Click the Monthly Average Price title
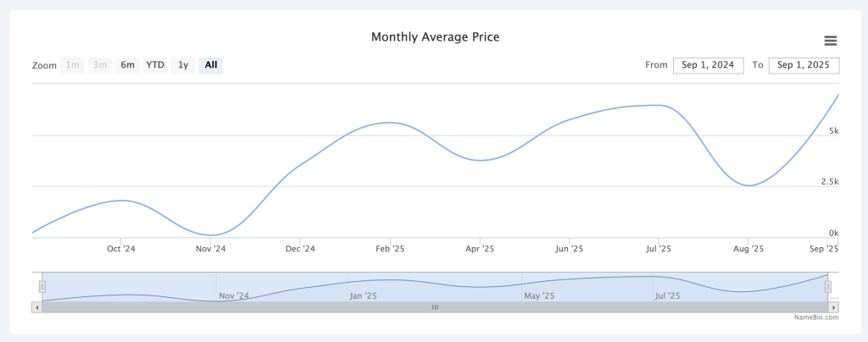The height and width of the screenshot is (342, 868). coord(435,37)
